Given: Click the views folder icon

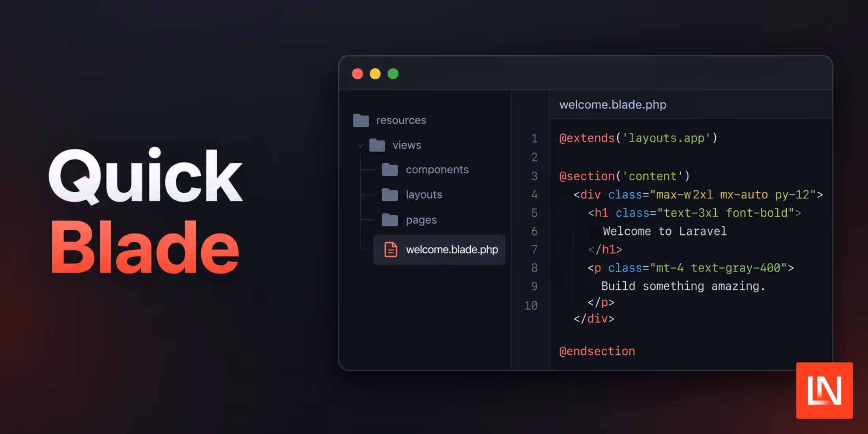Looking at the screenshot, I should 377,145.
